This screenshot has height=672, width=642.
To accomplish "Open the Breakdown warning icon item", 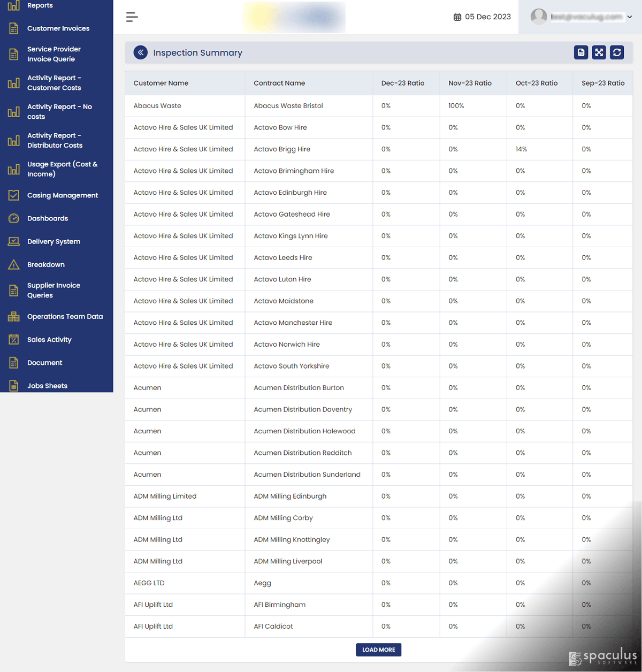I will pyautogui.click(x=14, y=264).
